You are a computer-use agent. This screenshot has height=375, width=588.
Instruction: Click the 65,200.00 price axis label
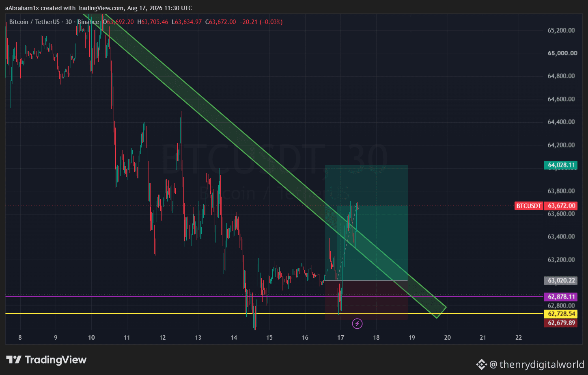coord(561,30)
